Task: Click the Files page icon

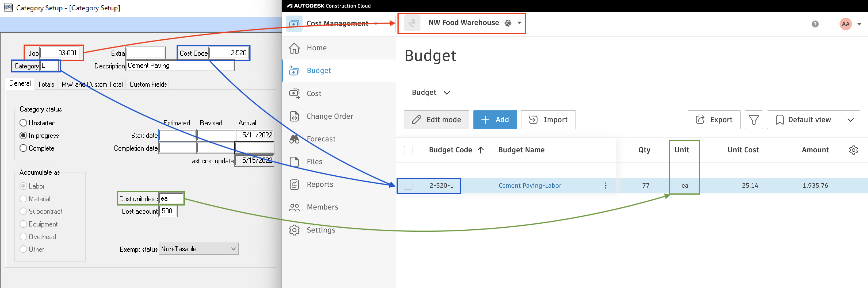Action: (294, 162)
